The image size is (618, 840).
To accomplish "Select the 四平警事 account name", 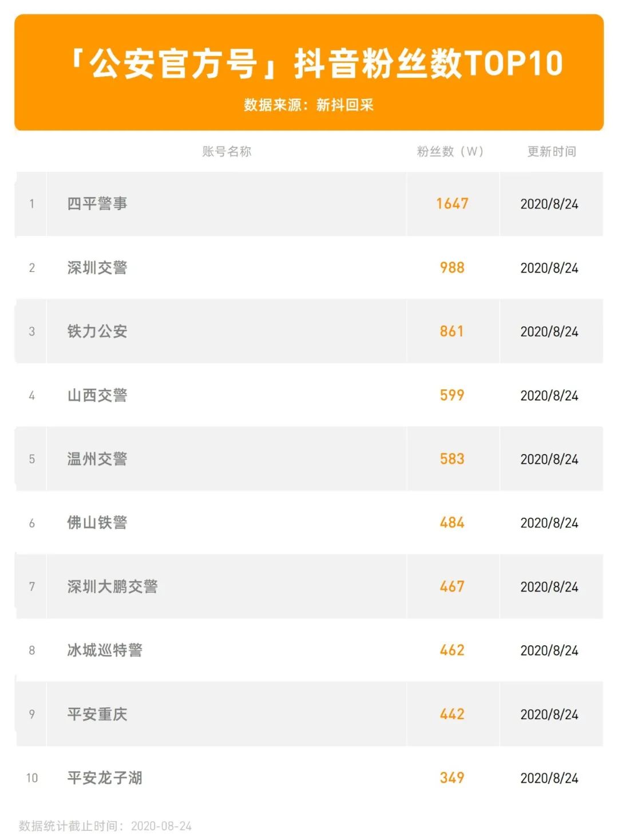I will pos(97,204).
